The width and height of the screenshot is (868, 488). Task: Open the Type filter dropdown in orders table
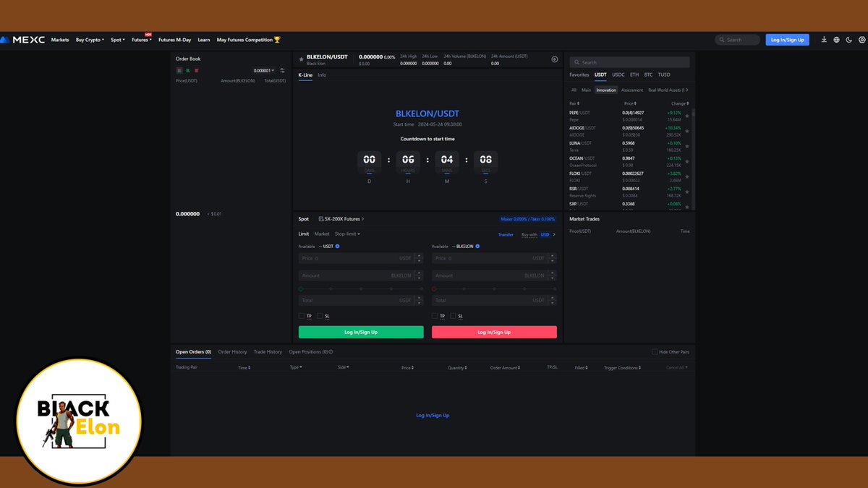[296, 367]
